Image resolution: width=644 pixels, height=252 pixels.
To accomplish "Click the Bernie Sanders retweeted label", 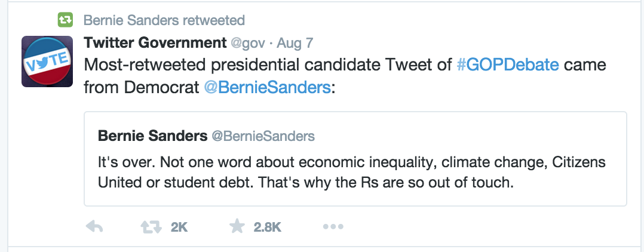I will [164, 20].
